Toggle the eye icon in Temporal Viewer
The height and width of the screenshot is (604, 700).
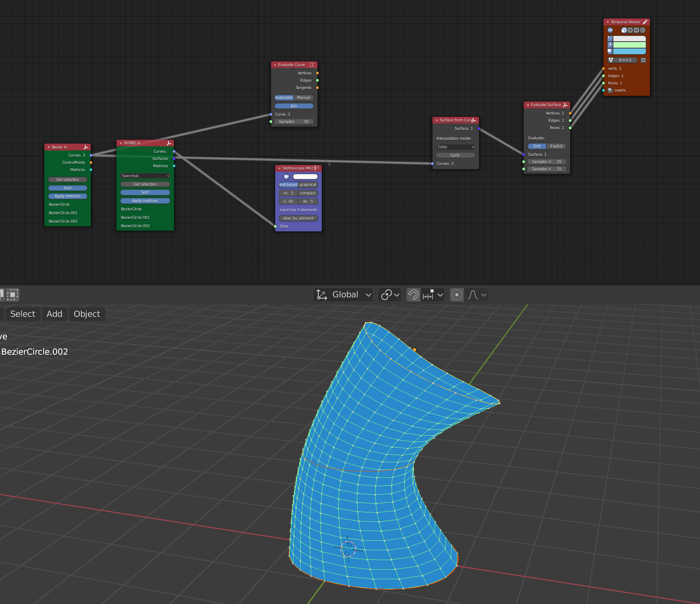[x=610, y=30]
